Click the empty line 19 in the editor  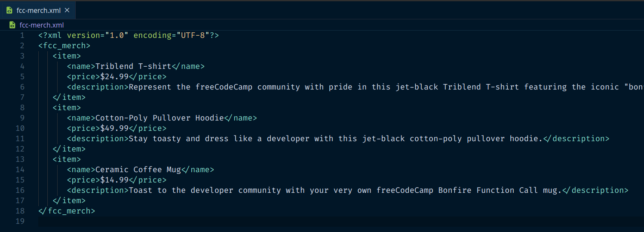pyautogui.click(x=258, y=221)
